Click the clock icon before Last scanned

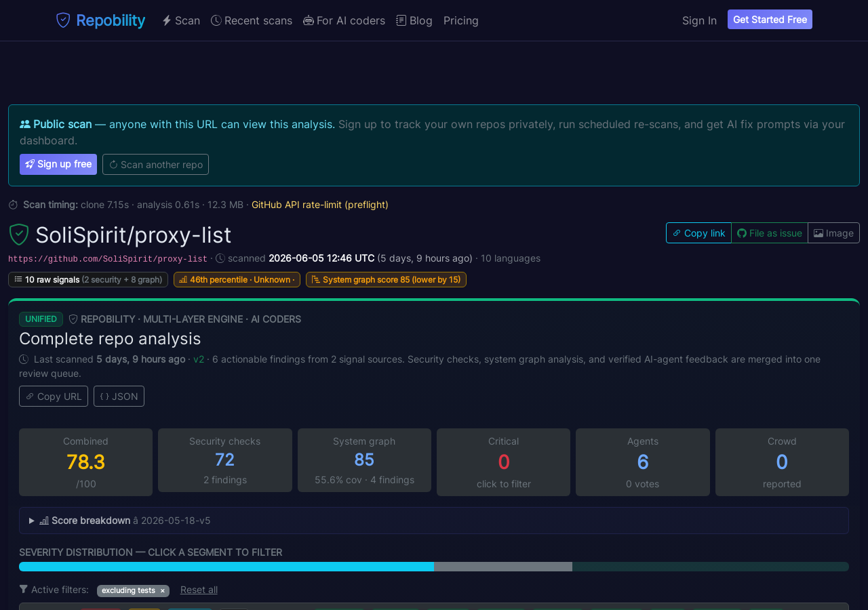pyautogui.click(x=24, y=359)
